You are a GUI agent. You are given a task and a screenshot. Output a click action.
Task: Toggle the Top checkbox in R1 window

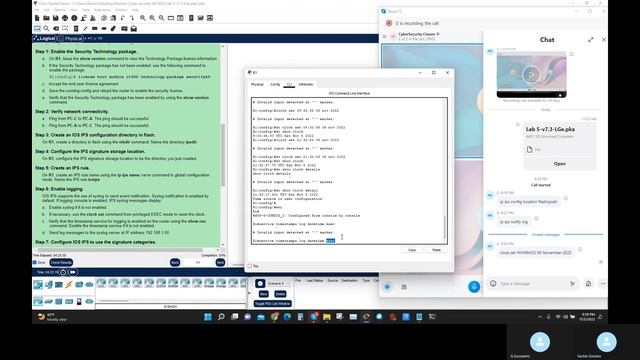click(x=250, y=266)
